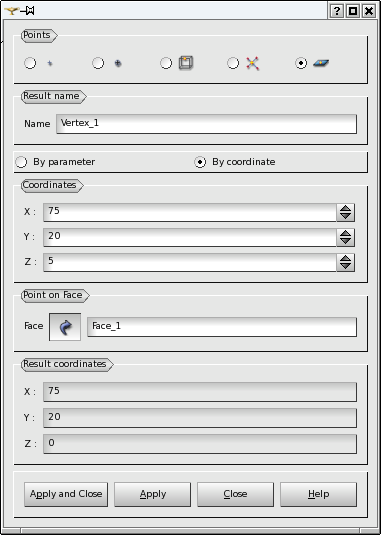
Task: Choose point on face icon option
Action: pos(321,63)
